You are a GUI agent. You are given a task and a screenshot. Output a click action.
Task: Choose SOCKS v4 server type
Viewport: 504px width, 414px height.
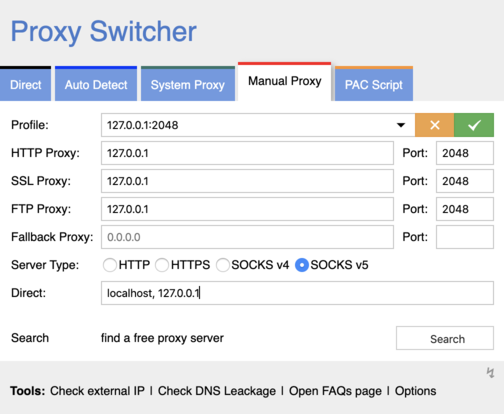(223, 265)
